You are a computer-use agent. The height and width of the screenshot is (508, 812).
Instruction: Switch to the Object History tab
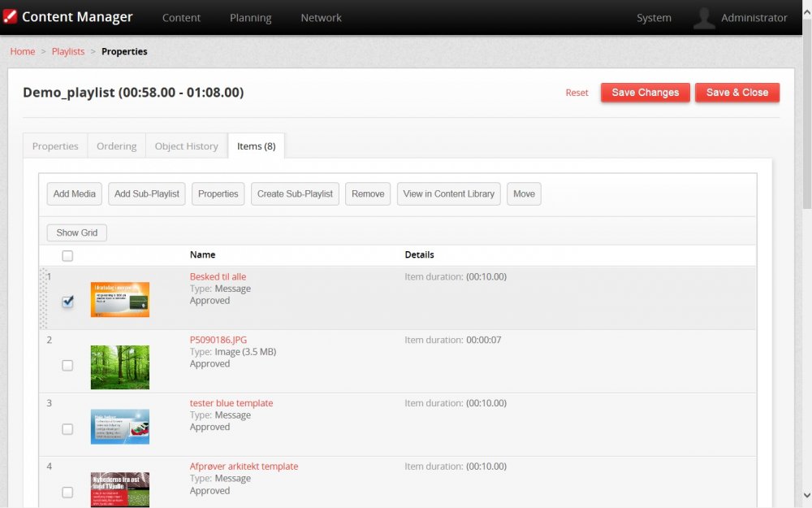click(x=186, y=146)
